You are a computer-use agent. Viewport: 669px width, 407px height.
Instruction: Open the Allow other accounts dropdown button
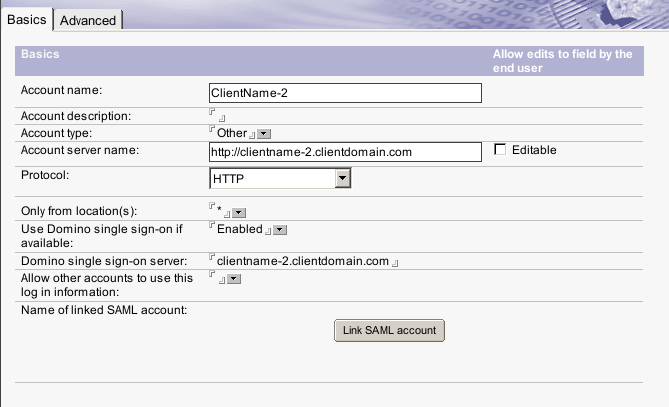pos(234,279)
